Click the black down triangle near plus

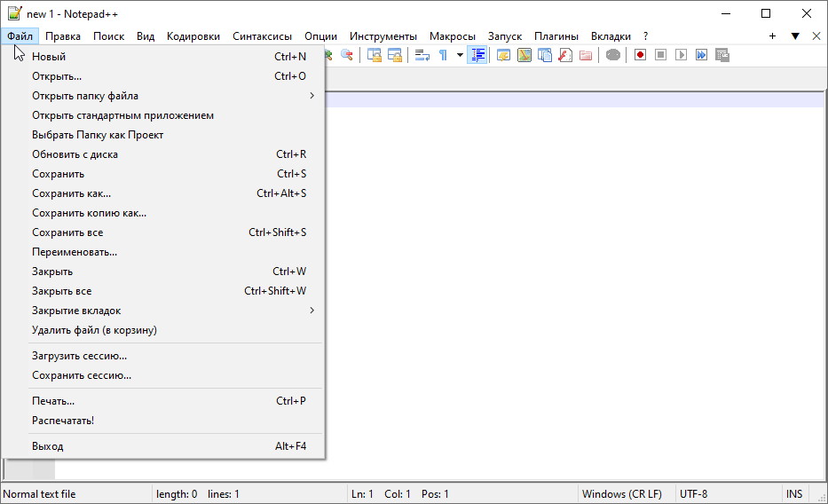pos(795,35)
